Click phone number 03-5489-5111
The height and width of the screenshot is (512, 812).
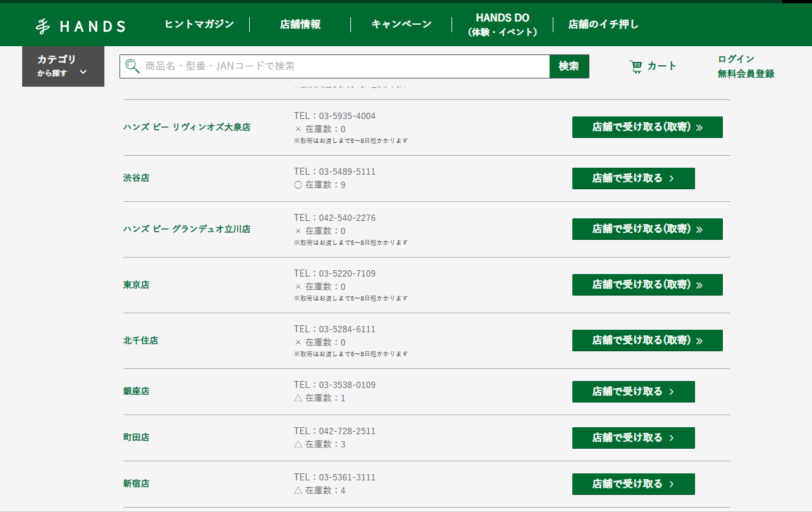pyautogui.click(x=347, y=172)
